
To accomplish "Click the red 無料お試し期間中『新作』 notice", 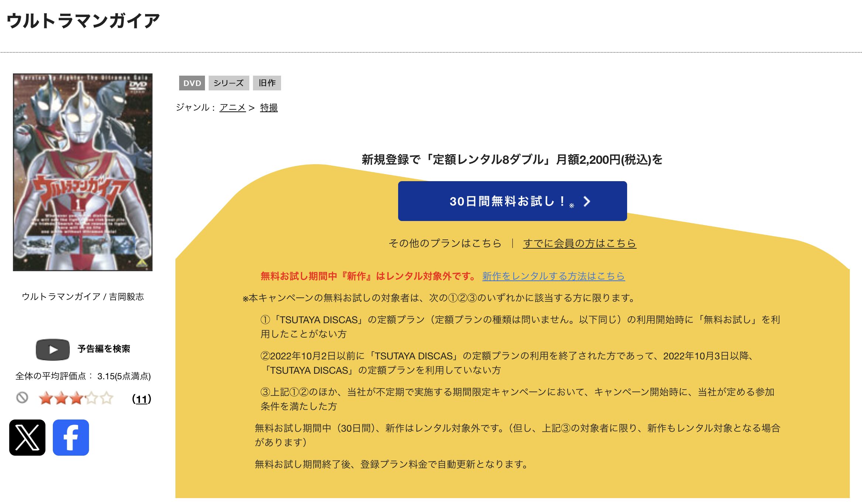I will [368, 276].
